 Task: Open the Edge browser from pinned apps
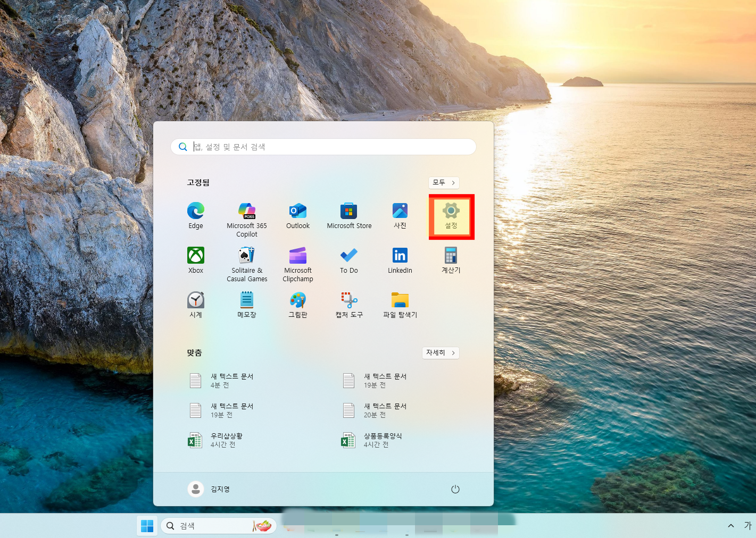pyautogui.click(x=196, y=216)
